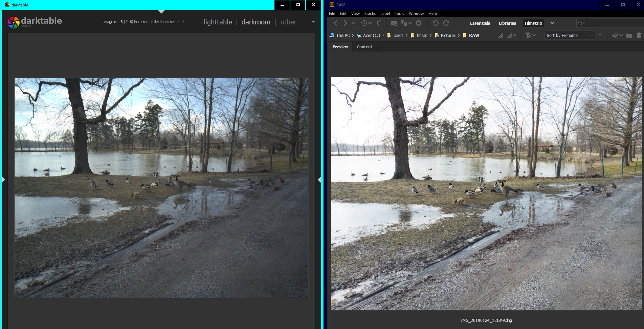Toggle ascending sort order arrow
Screen dimensions: 644x329
600,35
